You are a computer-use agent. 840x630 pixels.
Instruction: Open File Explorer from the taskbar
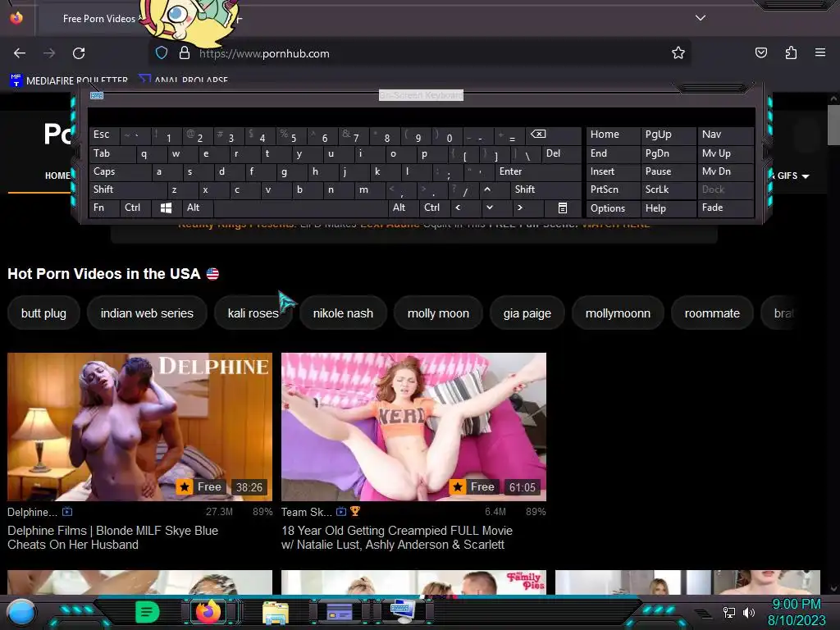(x=276, y=612)
